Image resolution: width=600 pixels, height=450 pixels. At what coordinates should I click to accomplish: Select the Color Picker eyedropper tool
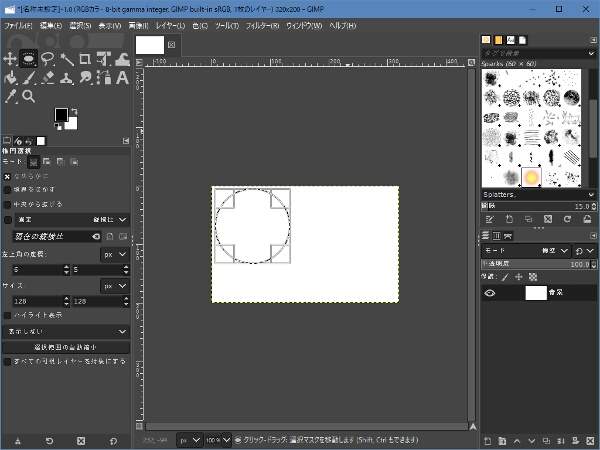(11, 96)
